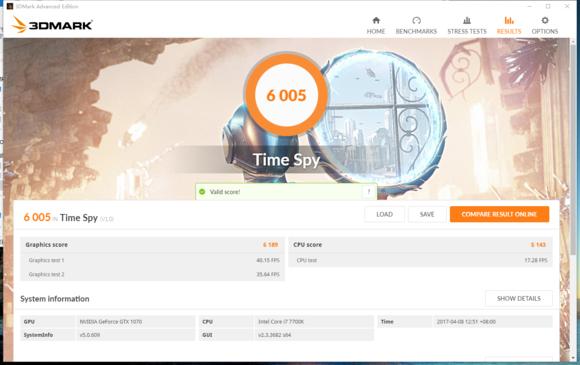Switch to the BENCHMARKS tab
This screenshot has height=365, width=580.
pos(417,31)
